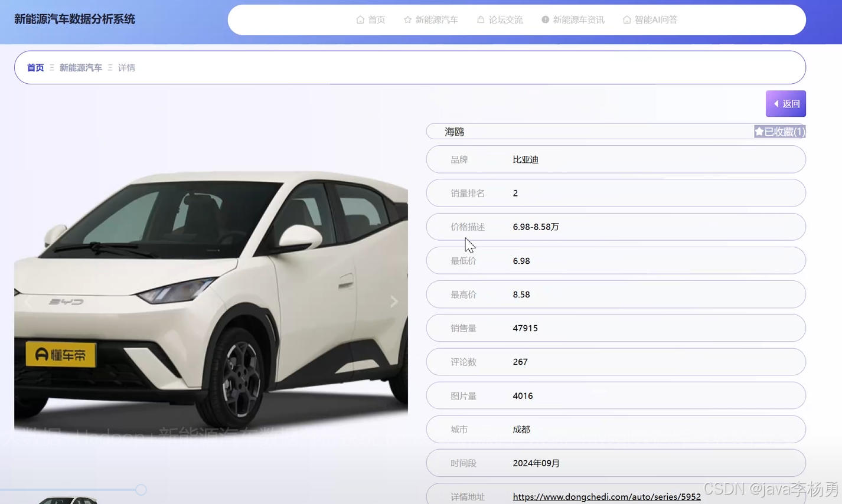Click the 品牌 field label
Viewport: 842px width, 504px height.
459,159
